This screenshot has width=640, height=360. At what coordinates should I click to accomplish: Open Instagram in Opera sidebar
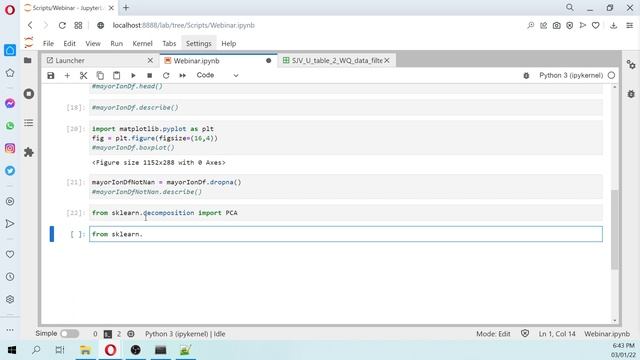(x=10, y=148)
